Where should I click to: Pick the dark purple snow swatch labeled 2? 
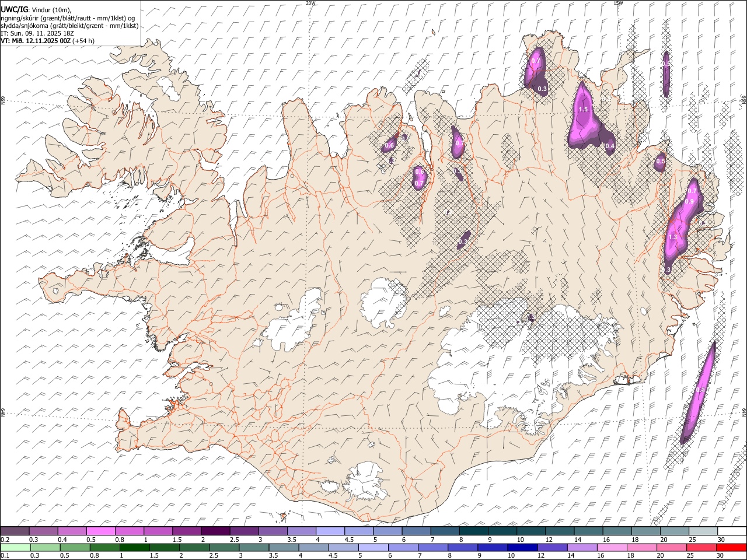tap(215, 531)
